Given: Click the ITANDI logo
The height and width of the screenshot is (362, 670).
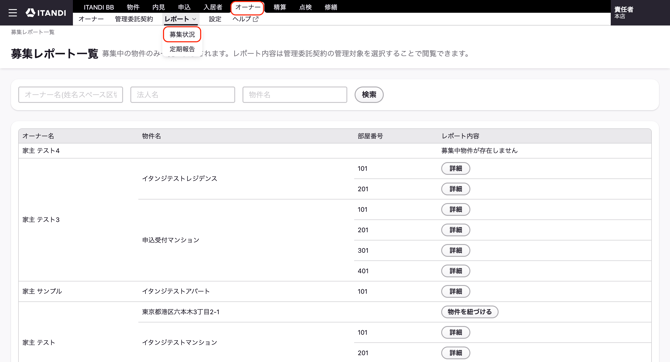Looking at the screenshot, I should [x=46, y=13].
